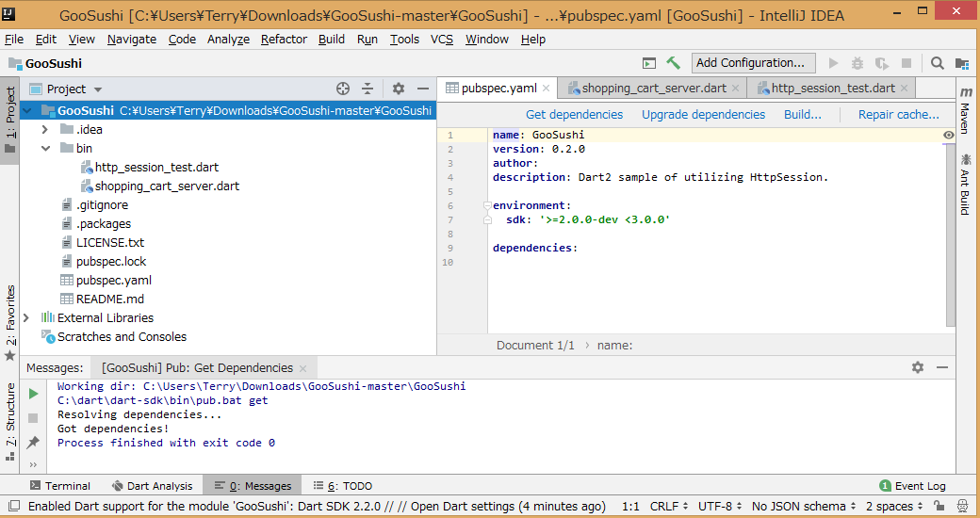Open the Dart Analysis tool window

click(x=152, y=486)
